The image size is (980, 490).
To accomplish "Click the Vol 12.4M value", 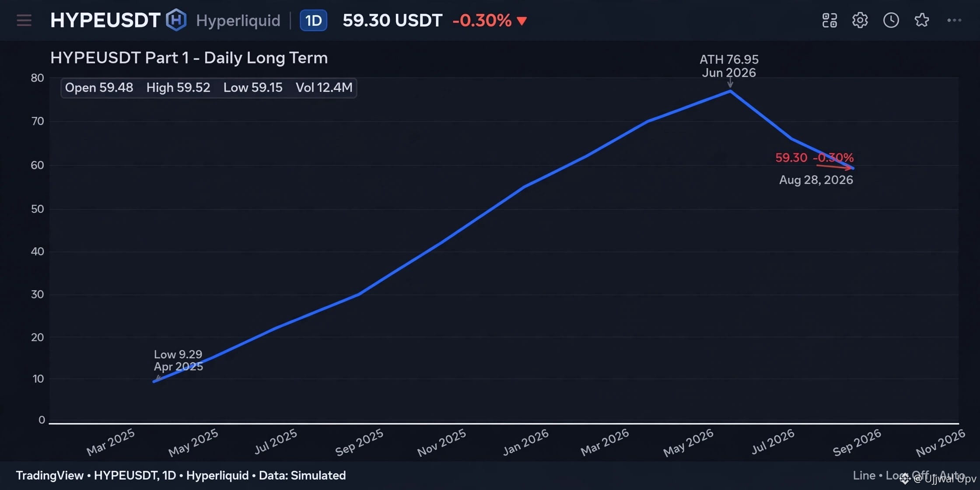I will click(324, 87).
